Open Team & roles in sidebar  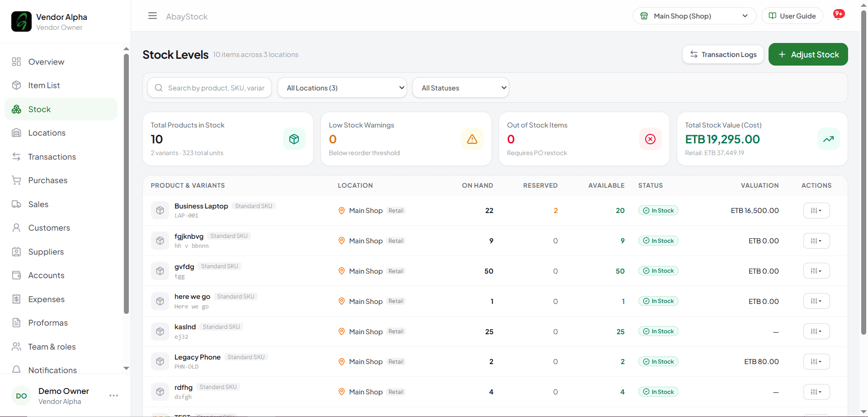click(x=61, y=346)
